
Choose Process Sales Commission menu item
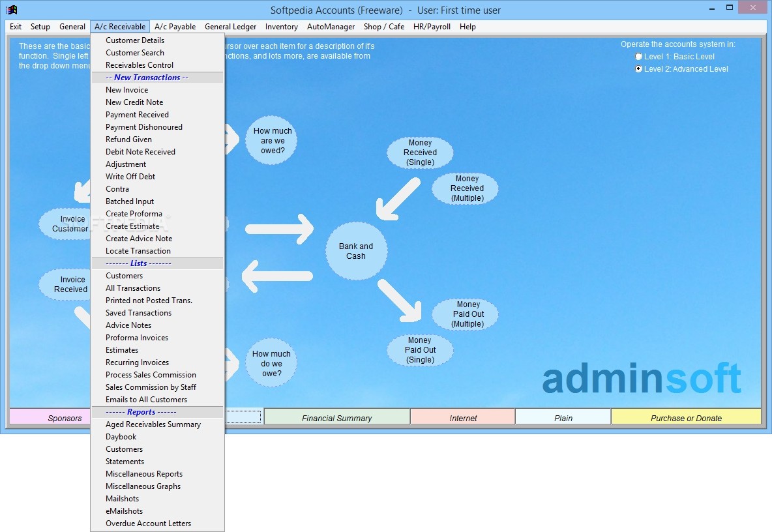158,374
